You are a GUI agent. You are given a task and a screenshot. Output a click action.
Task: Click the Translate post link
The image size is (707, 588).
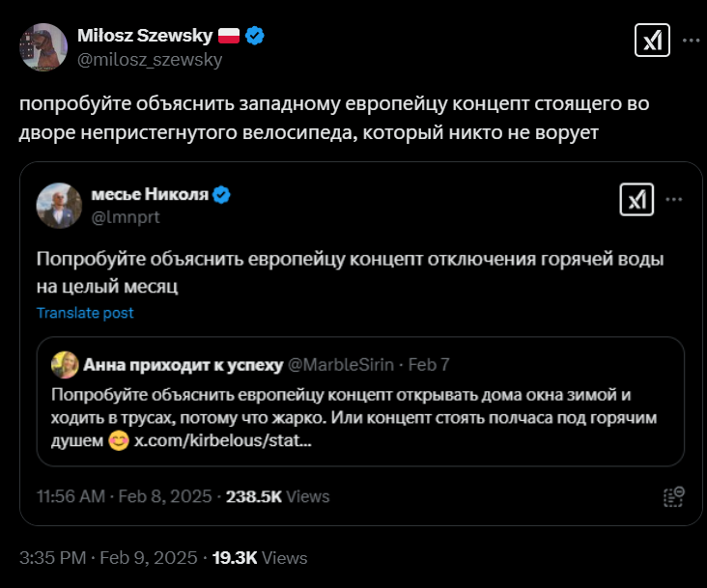point(85,313)
